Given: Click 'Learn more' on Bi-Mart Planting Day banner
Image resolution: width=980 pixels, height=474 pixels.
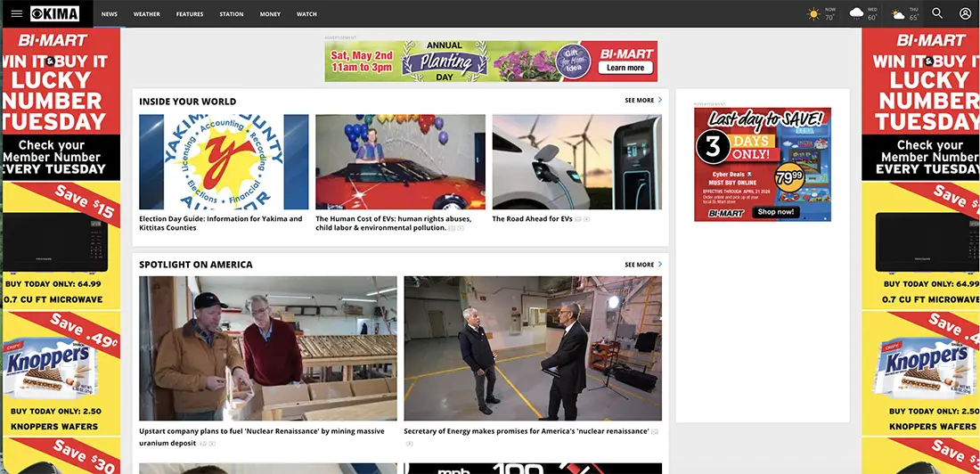Looking at the screenshot, I should 625,68.
